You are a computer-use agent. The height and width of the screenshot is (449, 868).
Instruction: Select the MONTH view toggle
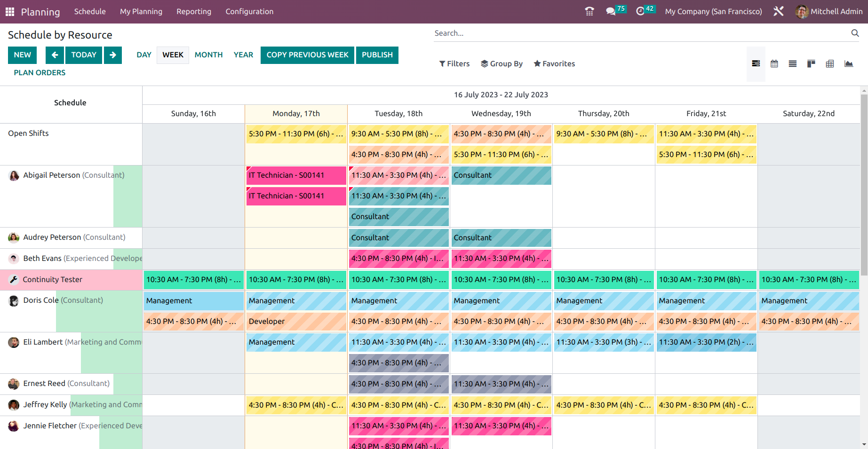point(208,55)
